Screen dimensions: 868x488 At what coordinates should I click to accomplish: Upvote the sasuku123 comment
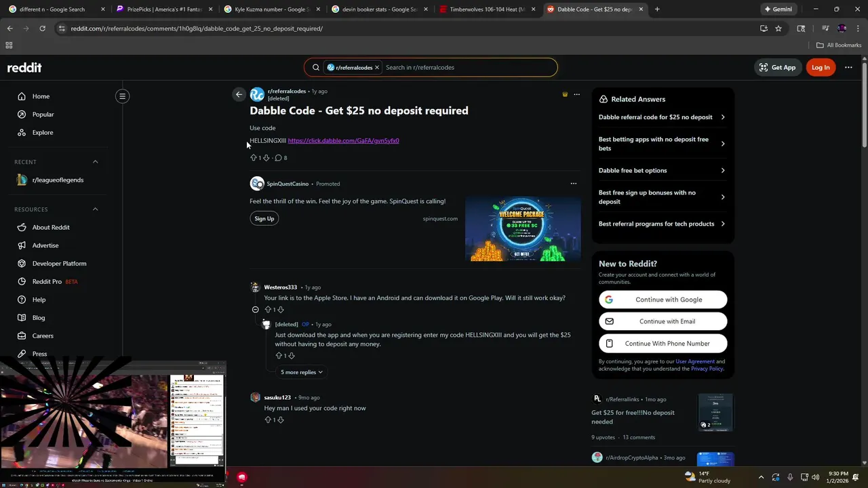(x=268, y=420)
